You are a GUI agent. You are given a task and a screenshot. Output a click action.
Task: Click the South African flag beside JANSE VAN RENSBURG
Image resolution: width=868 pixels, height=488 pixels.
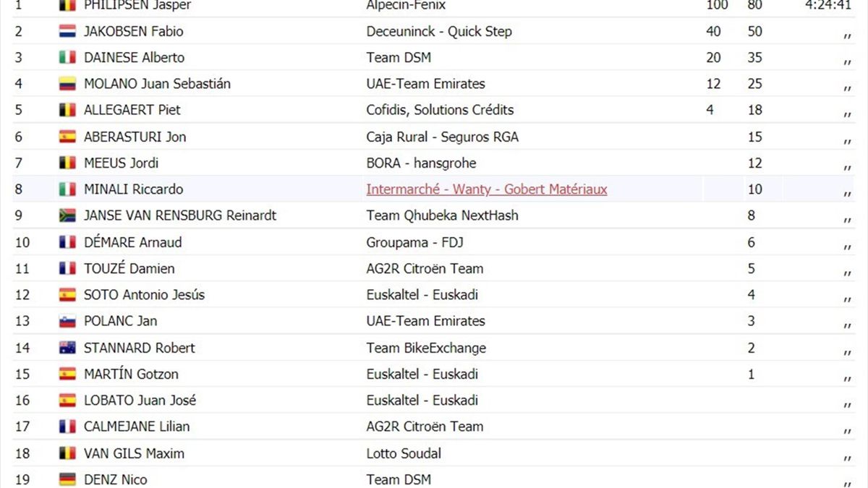click(x=67, y=215)
